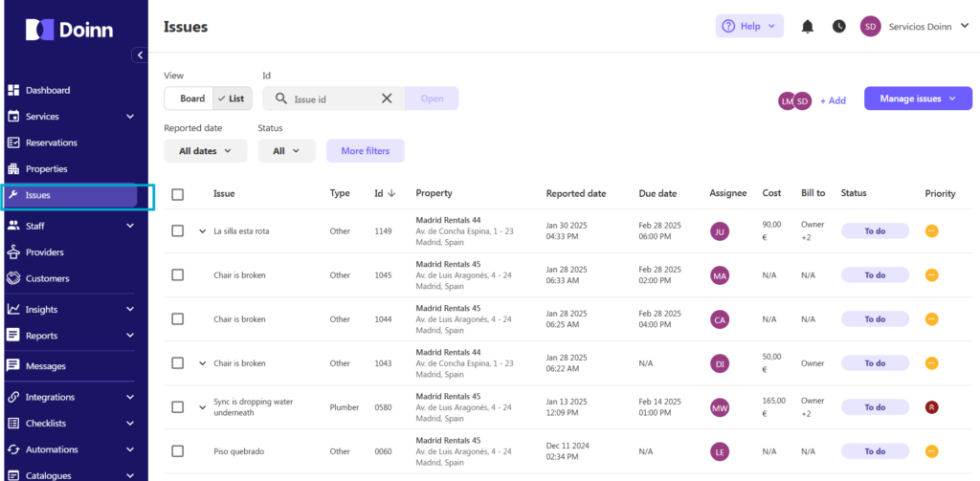Open the Manage issues dropdown

coord(918,98)
